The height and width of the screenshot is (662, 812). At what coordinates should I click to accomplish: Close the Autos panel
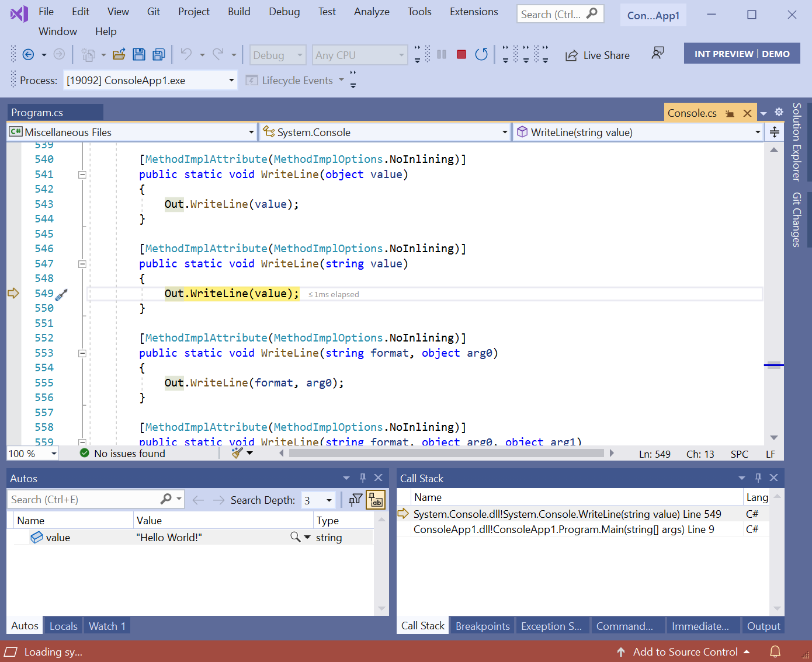(379, 478)
